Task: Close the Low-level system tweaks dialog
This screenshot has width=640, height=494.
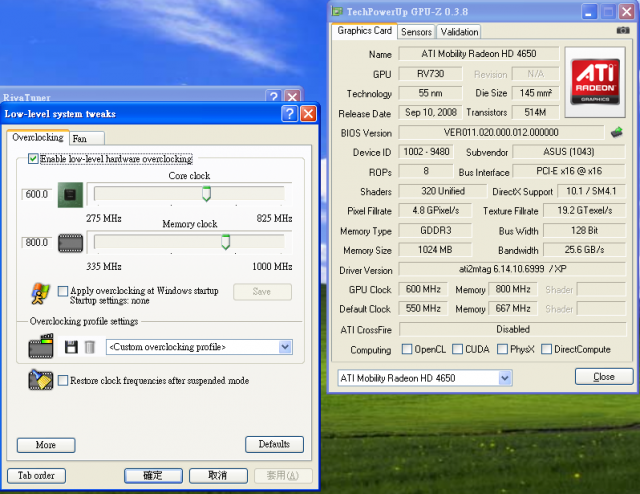Action: tap(308, 113)
